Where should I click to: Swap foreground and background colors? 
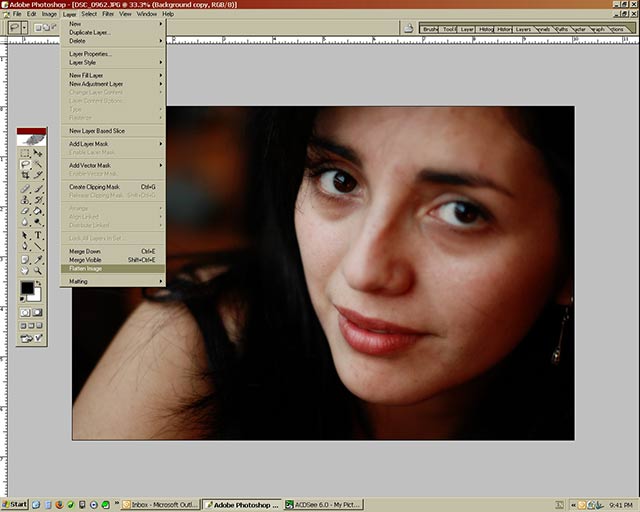[x=39, y=283]
